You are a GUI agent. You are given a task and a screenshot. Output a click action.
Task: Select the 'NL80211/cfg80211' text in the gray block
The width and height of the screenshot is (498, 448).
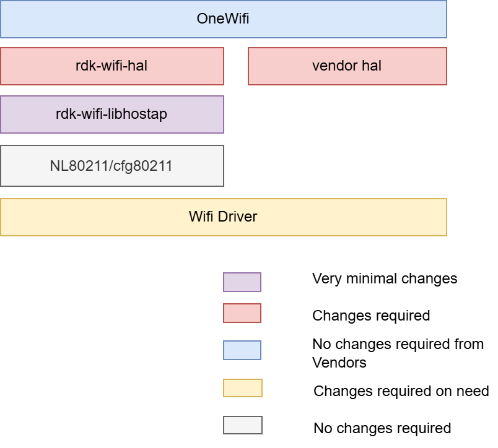[111, 166]
